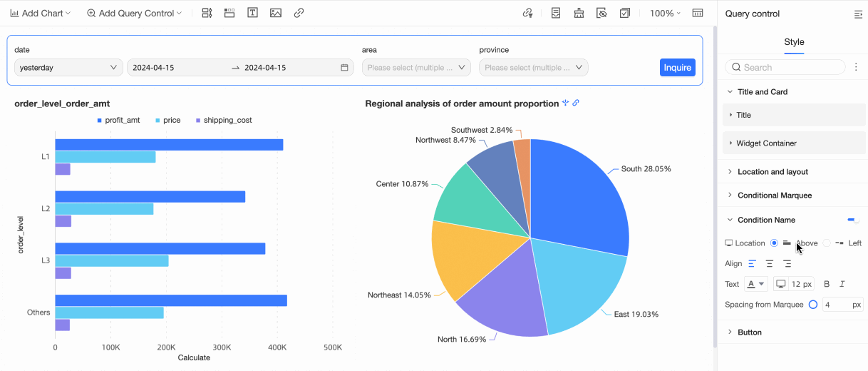Click the tab container toolbar icon
The image size is (868, 371).
click(229, 13)
